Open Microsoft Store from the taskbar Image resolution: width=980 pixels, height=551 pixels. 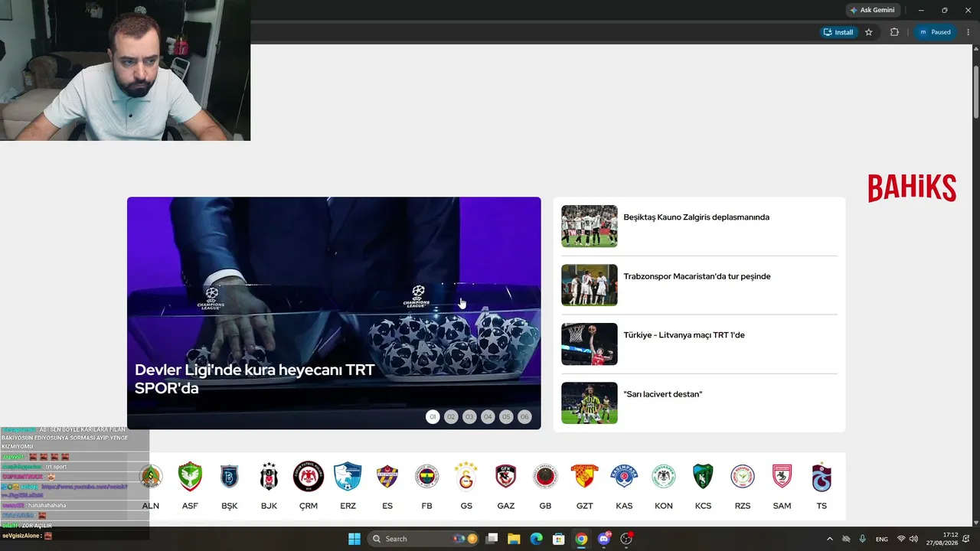(x=559, y=539)
